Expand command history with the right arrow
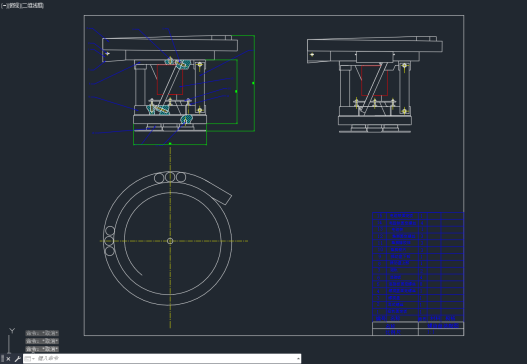Image resolution: width=527 pixels, height=364 pixels. 298,359
